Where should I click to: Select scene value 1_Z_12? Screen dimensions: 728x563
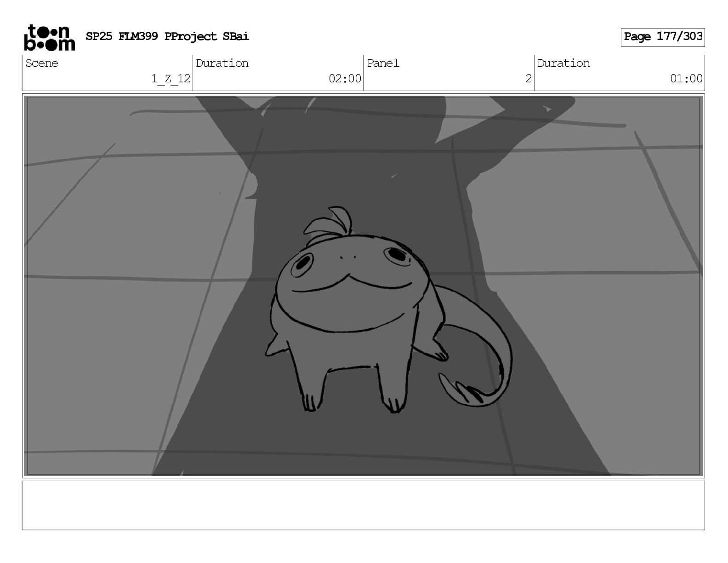(x=171, y=79)
